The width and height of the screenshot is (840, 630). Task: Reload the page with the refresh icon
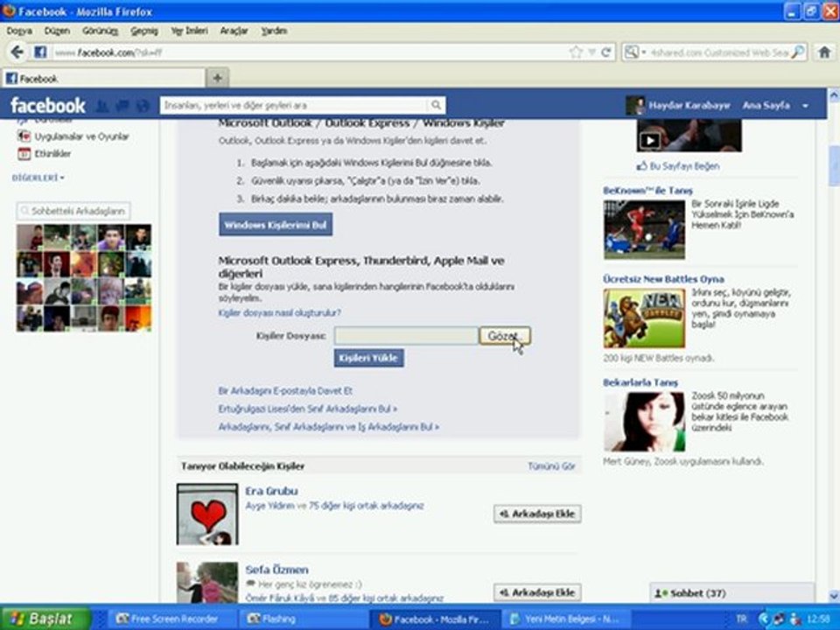[x=605, y=52]
